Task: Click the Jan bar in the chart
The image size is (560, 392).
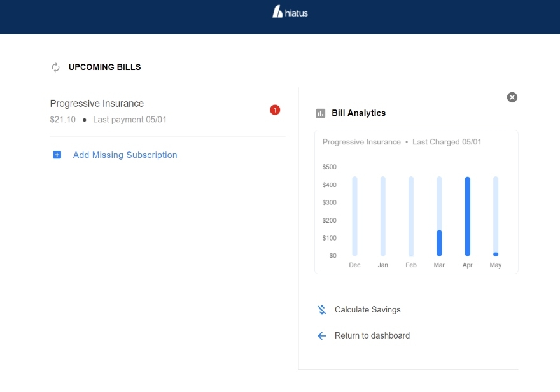Action: 383,216
